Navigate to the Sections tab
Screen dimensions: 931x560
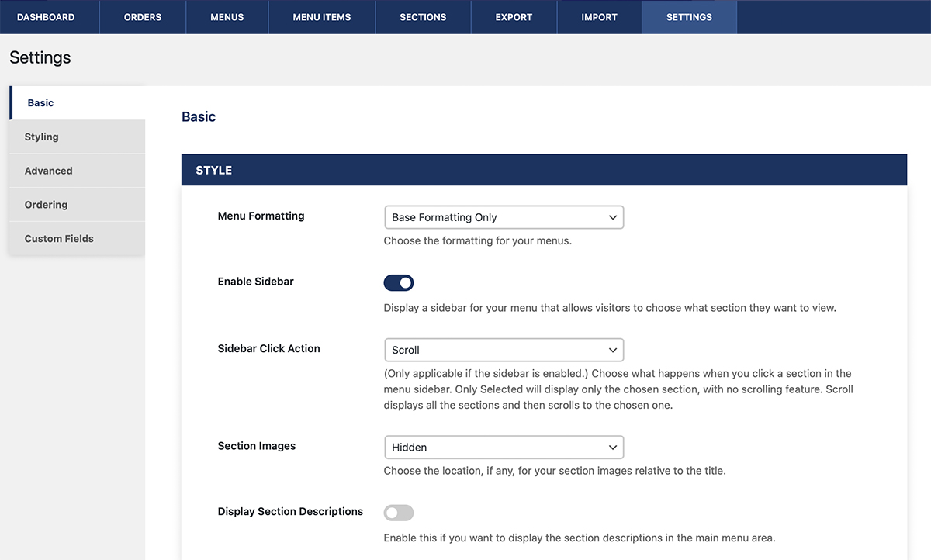click(423, 17)
